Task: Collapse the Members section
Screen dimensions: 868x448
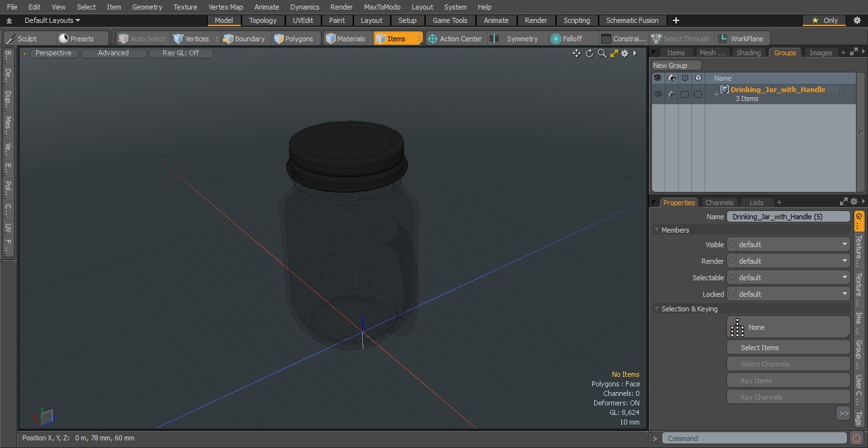Action: [656, 230]
